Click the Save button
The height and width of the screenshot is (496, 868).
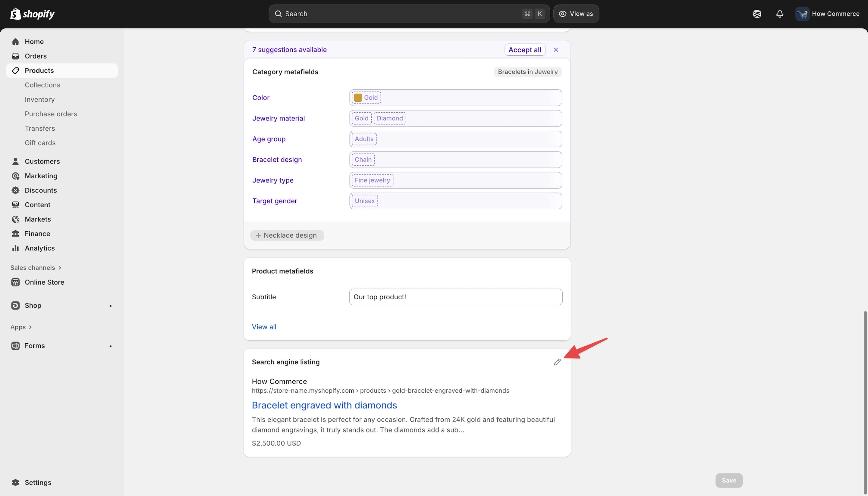(x=728, y=480)
